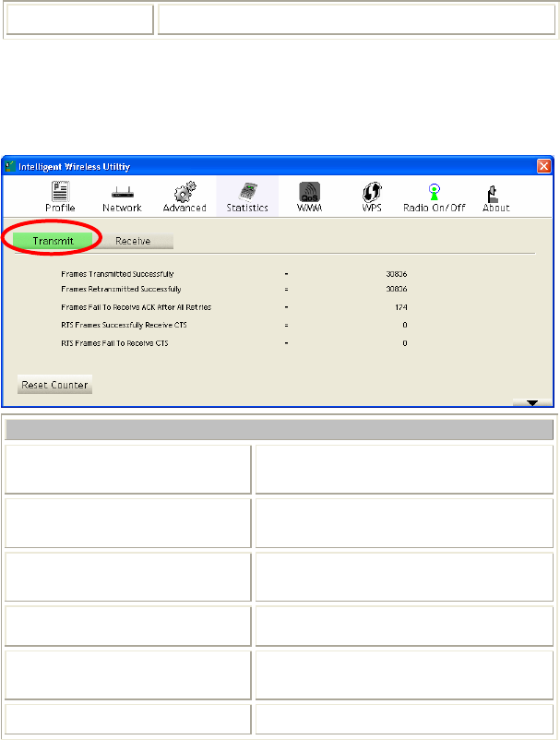This screenshot has height=740, width=560.
Task: Open the About icon
Action: 495,197
